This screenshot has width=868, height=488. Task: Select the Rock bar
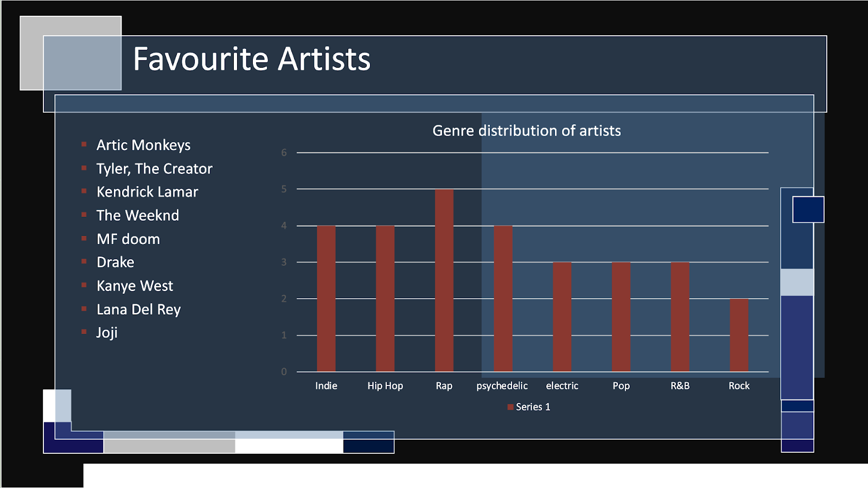pos(739,335)
